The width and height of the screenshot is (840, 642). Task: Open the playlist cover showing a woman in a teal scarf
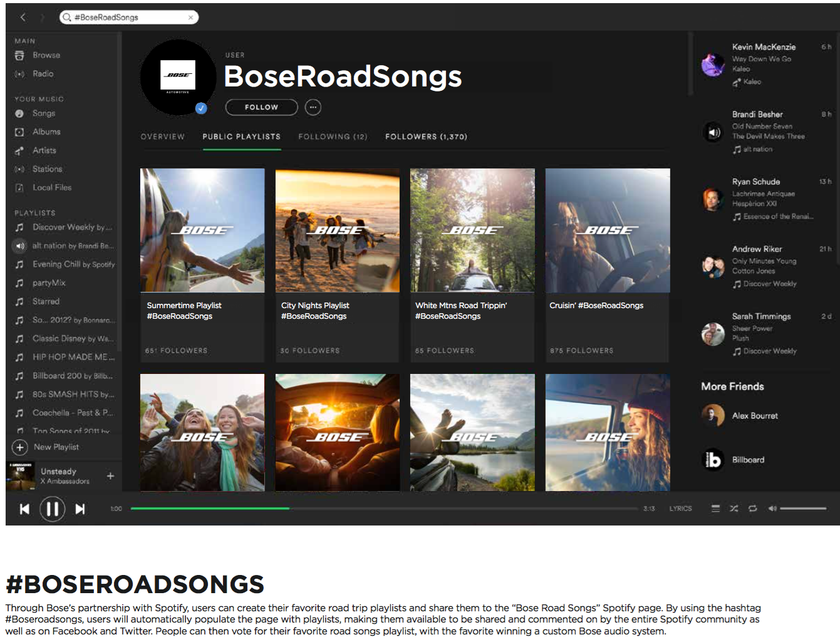coord(202,432)
